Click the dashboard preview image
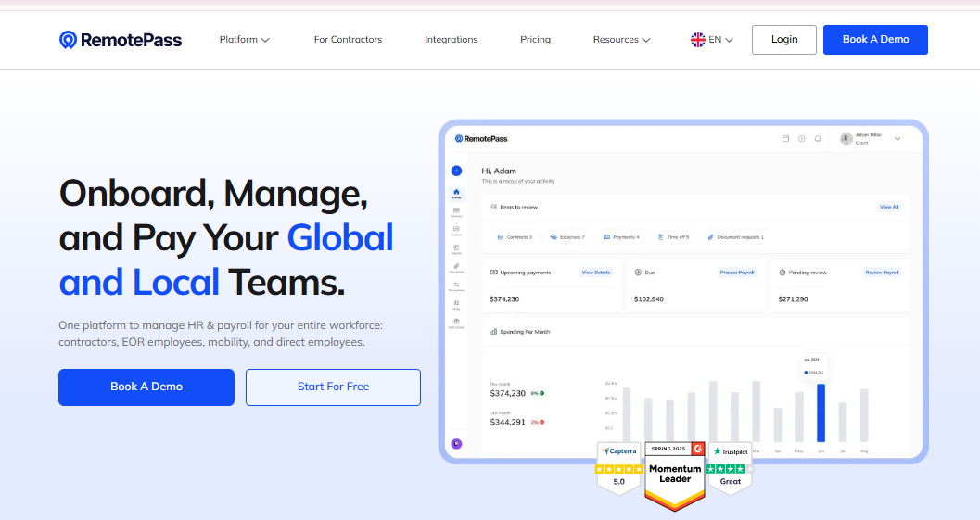The width and height of the screenshot is (980, 520). (683, 291)
